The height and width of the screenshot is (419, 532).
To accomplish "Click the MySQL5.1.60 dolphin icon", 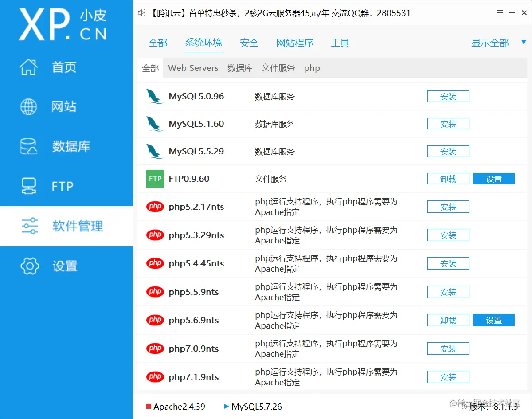I will [x=155, y=124].
